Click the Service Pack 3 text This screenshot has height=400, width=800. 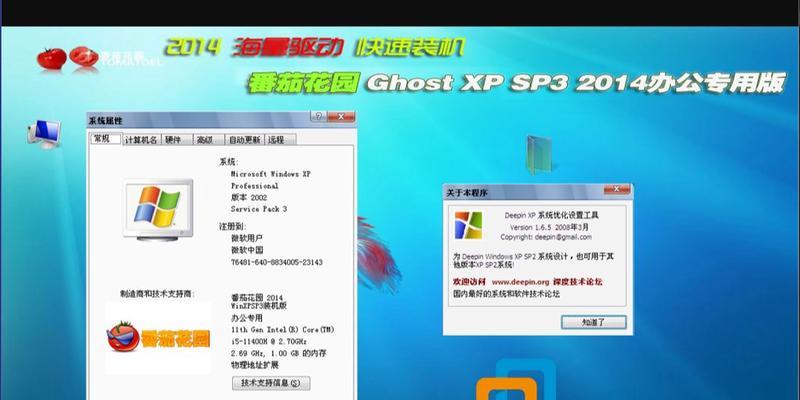[x=259, y=209]
